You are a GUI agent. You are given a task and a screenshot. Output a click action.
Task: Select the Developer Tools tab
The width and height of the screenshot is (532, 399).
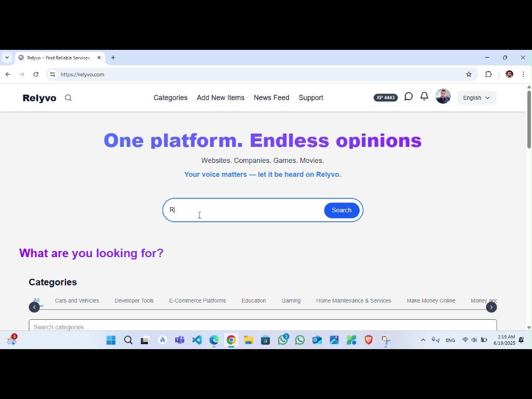(x=134, y=300)
